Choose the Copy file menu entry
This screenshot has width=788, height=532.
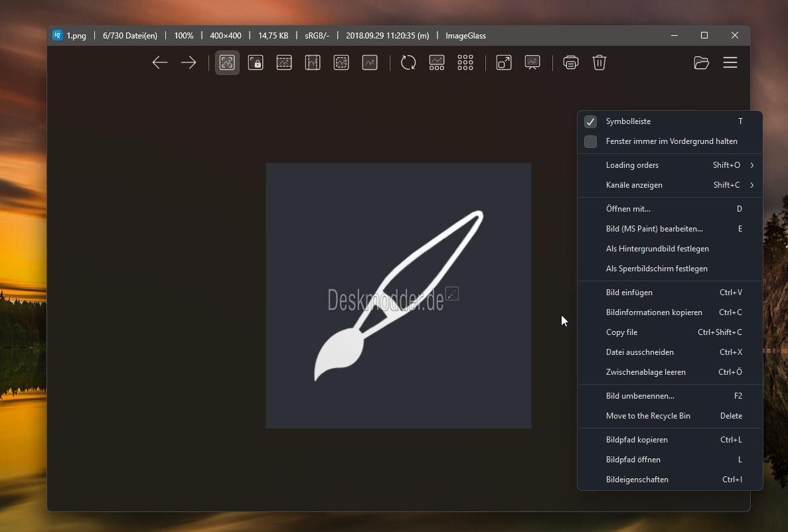point(670,332)
